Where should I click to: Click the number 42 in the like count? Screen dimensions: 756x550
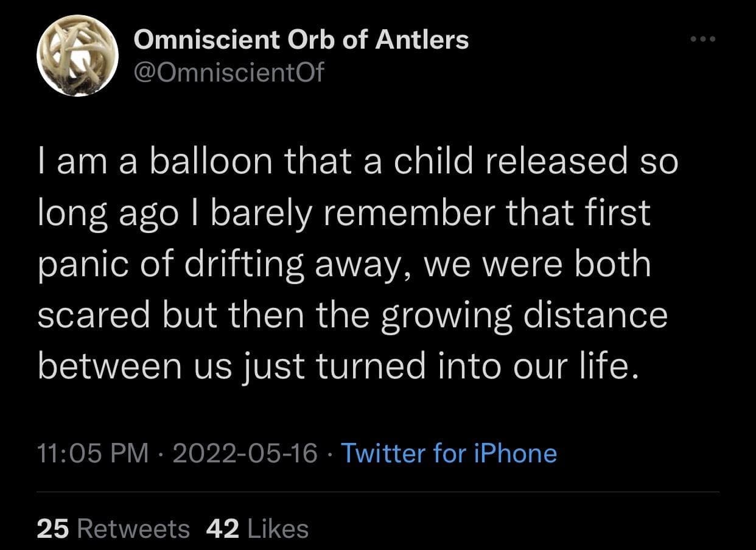(222, 529)
